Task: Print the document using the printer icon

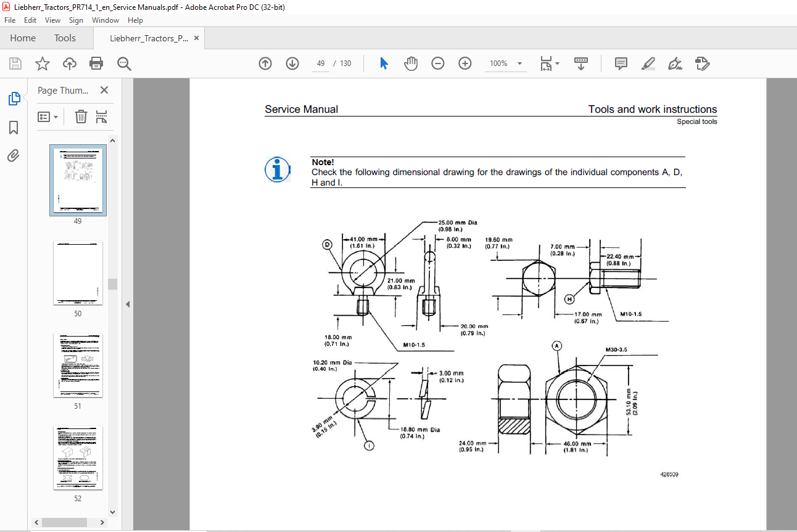Action: pyautogui.click(x=96, y=63)
